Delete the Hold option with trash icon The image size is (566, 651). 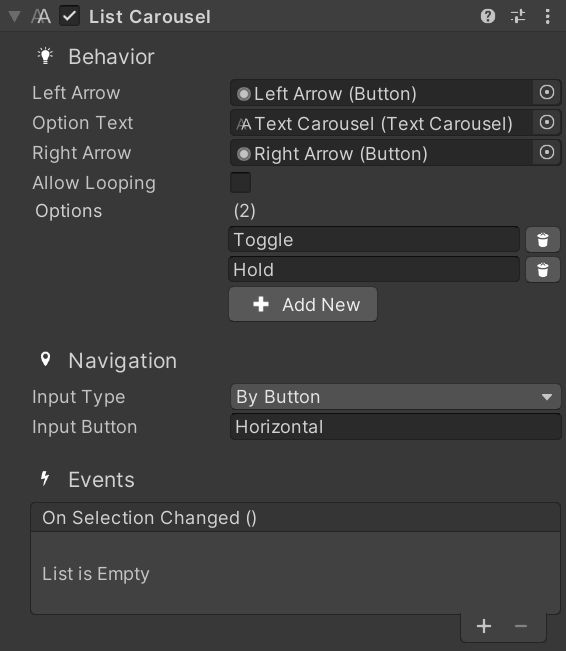543,270
